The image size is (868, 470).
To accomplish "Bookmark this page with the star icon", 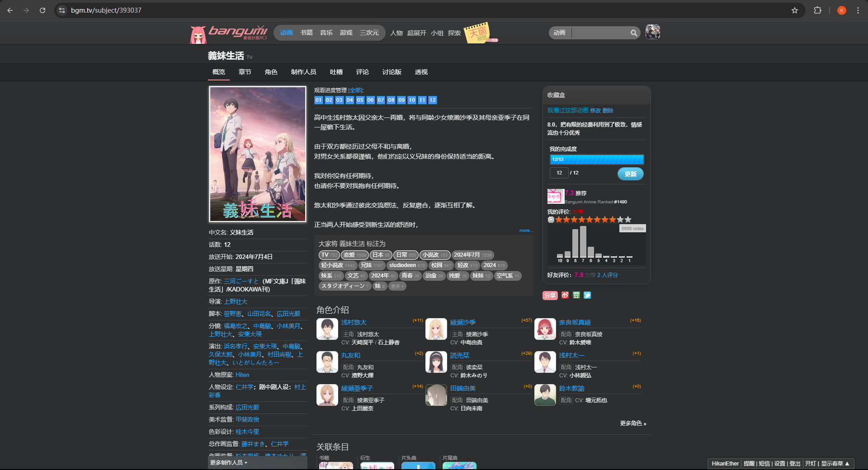I will tap(795, 10).
